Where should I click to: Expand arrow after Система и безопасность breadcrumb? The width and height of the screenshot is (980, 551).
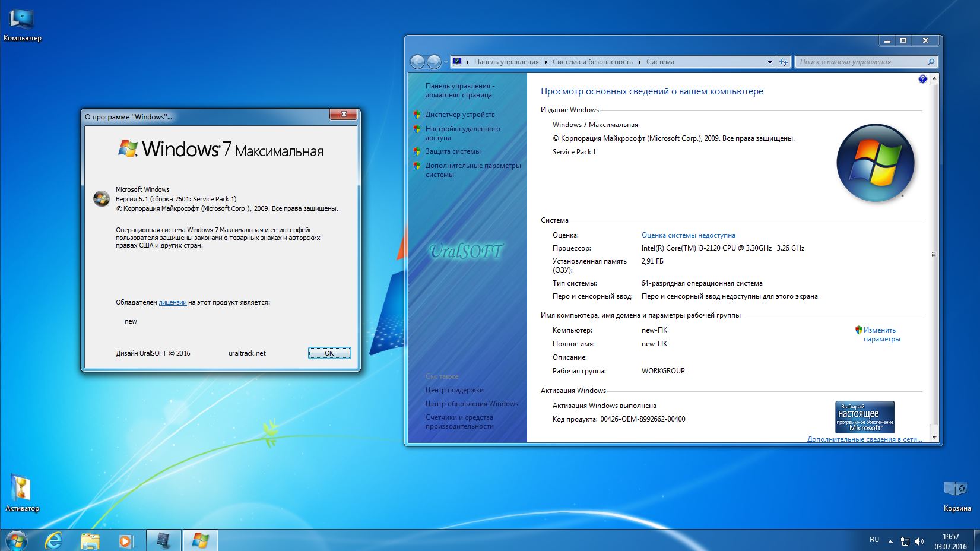(x=639, y=62)
